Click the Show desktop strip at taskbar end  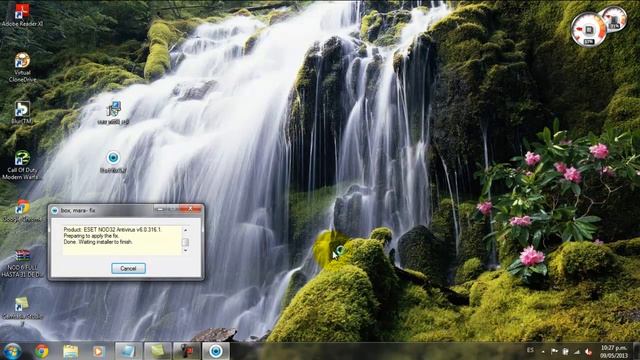point(637,351)
